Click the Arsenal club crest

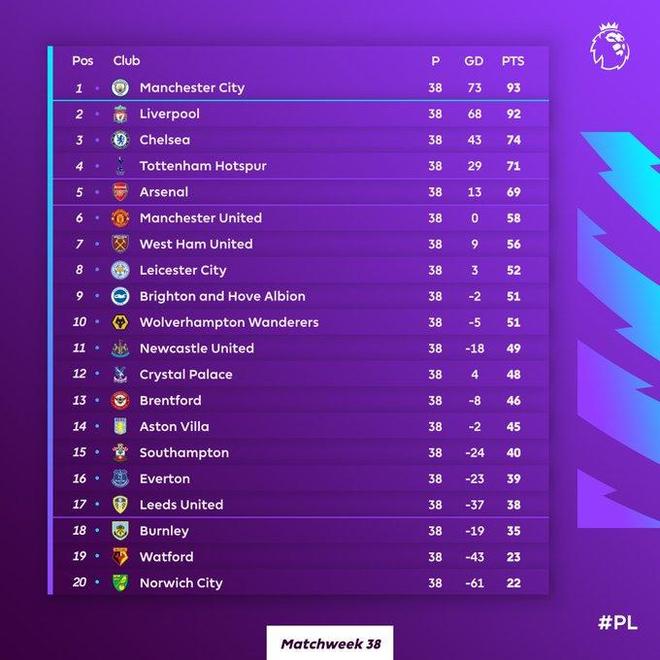click(120, 192)
